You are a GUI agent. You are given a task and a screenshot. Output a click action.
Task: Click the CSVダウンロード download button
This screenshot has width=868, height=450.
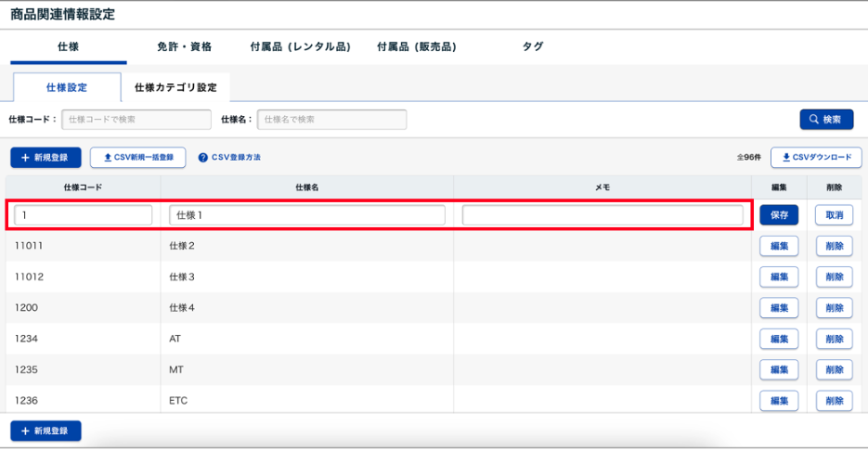pos(816,158)
